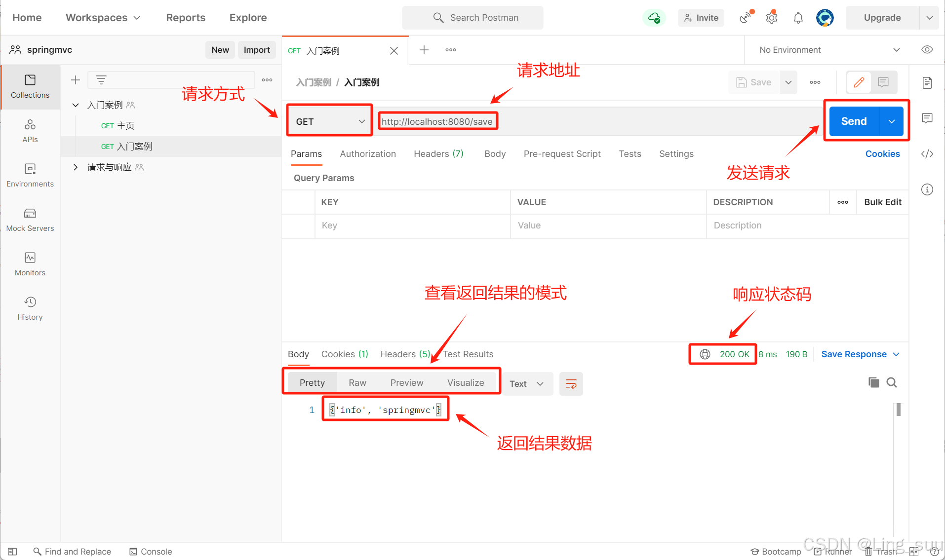The image size is (945, 560).
Task: Open the No Environment selector
Action: point(829,50)
